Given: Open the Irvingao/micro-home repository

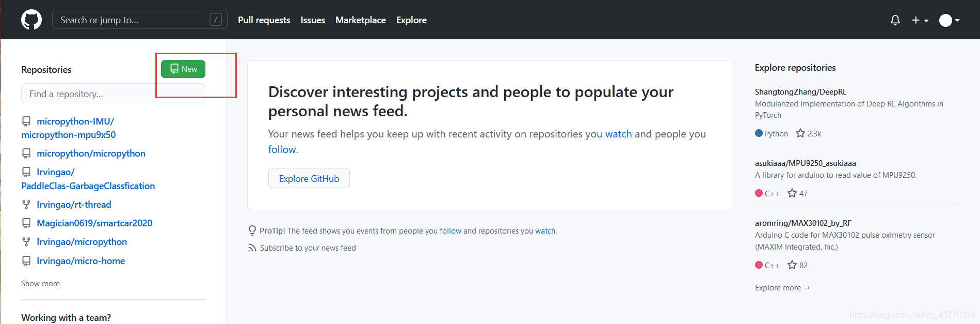Looking at the screenshot, I should click(81, 261).
